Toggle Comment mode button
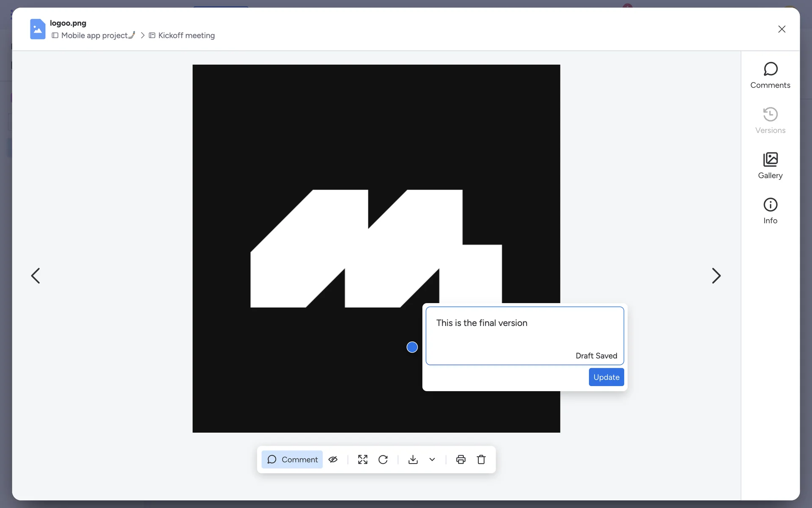This screenshot has width=812, height=508. pos(292,459)
